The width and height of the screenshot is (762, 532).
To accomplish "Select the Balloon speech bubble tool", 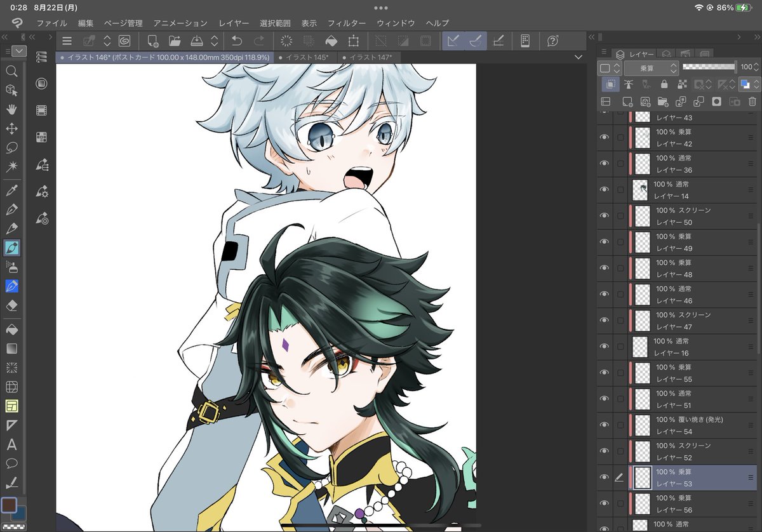I will pos(11,463).
